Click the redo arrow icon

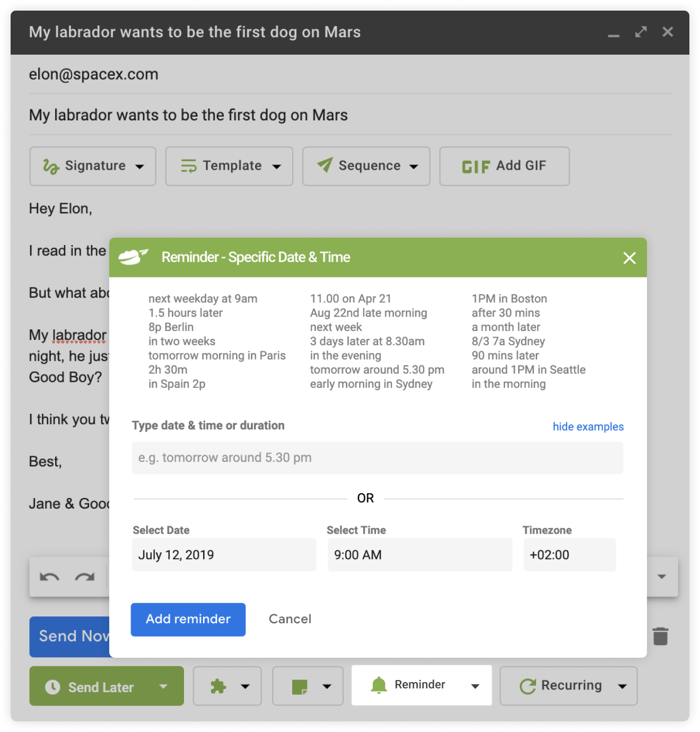pyautogui.click(x=85, y=577)
